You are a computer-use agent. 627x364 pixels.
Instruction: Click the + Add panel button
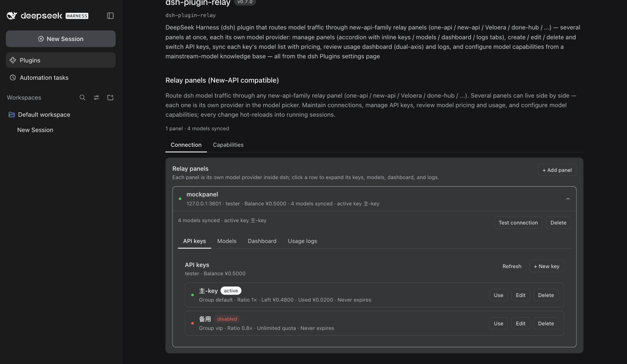[557, 170]
